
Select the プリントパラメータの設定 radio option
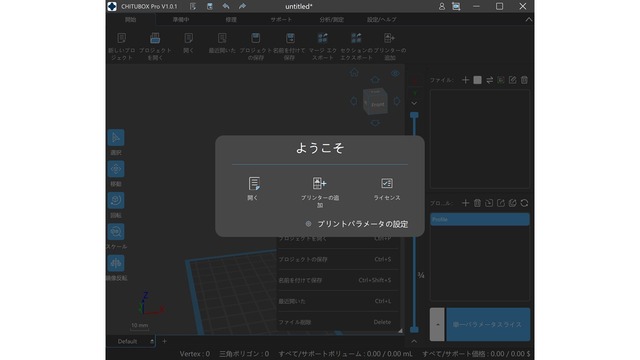tap(309, 224)
